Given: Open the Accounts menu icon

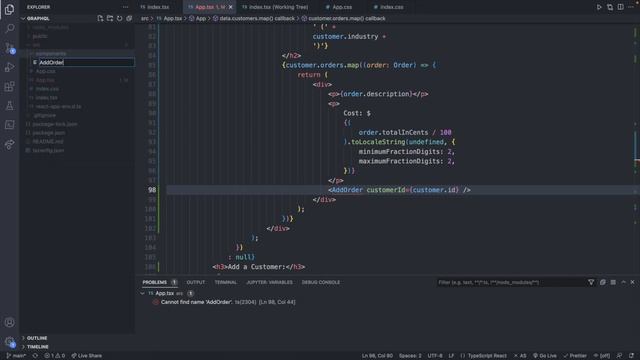Looking at the screenshot, I should coord(9,322).
